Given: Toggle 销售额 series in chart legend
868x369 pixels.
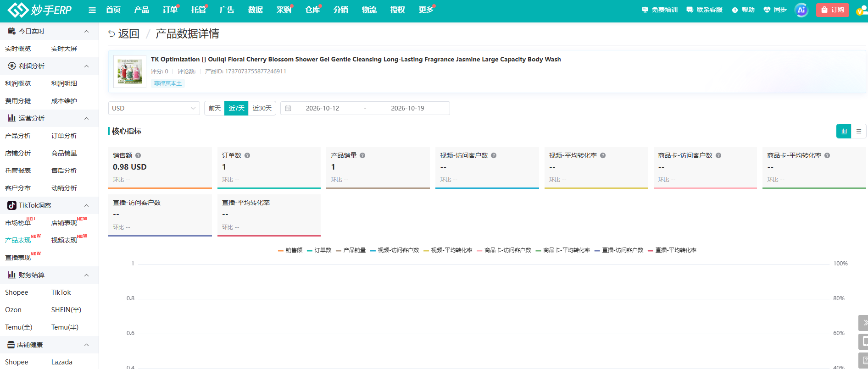Looking at the screenshot, I should (290, 250).
